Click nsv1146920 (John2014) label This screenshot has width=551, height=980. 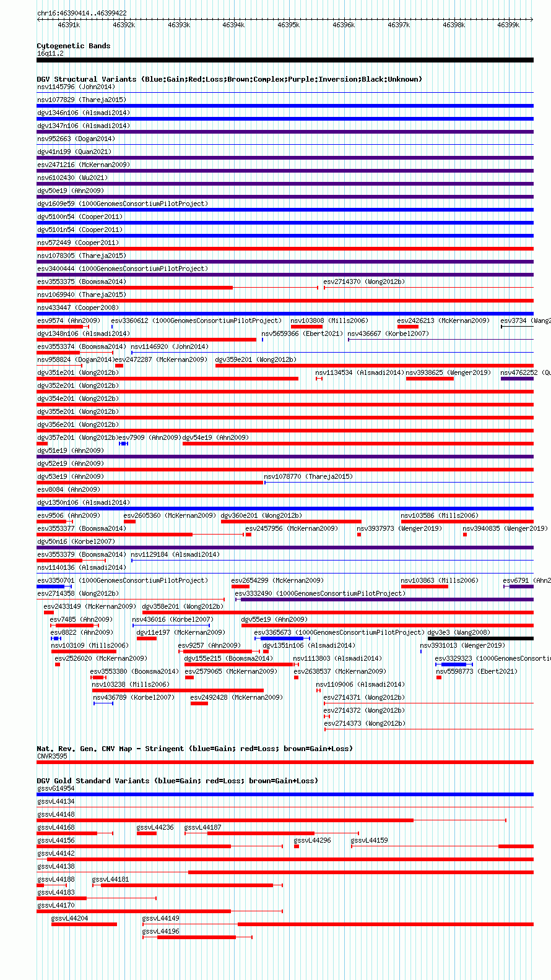click(170, 346)
